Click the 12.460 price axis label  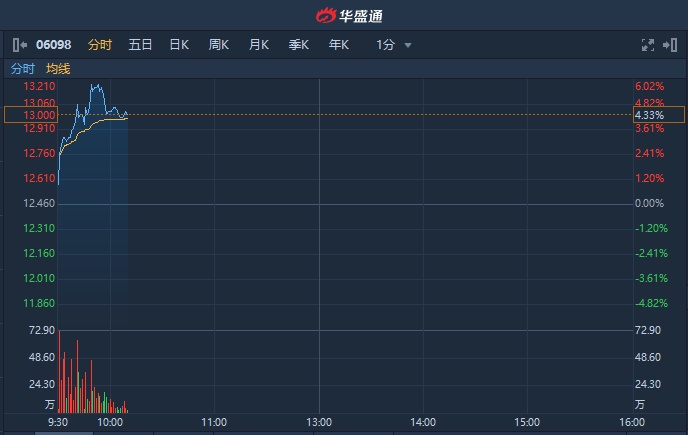(39, 203)
